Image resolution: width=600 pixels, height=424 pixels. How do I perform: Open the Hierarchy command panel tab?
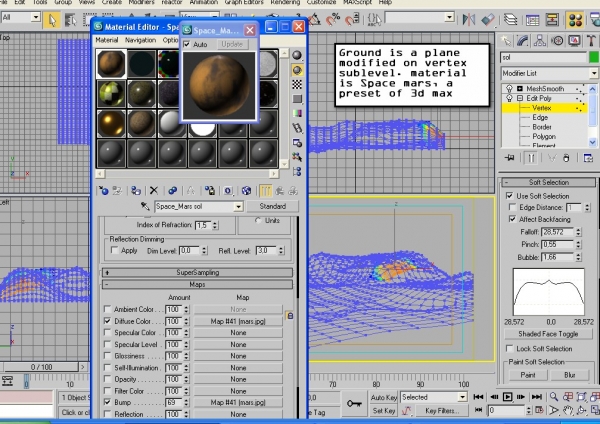tap(540, 41)
